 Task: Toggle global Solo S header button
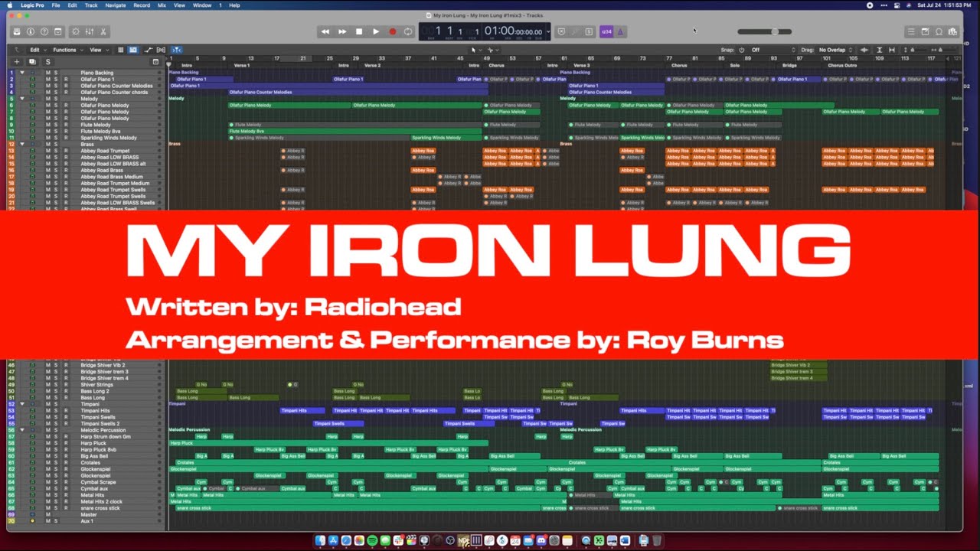(47, 61)
